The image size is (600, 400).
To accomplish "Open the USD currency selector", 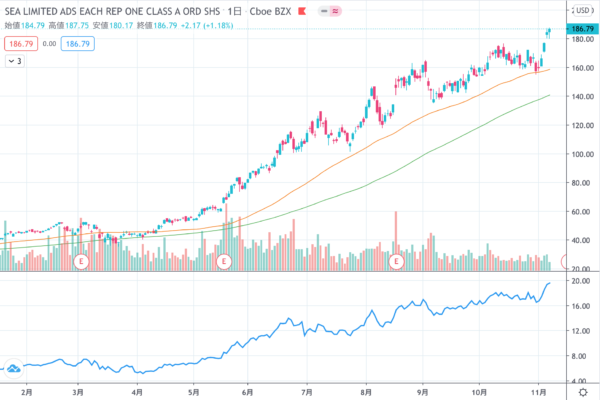I will point(583,10).
